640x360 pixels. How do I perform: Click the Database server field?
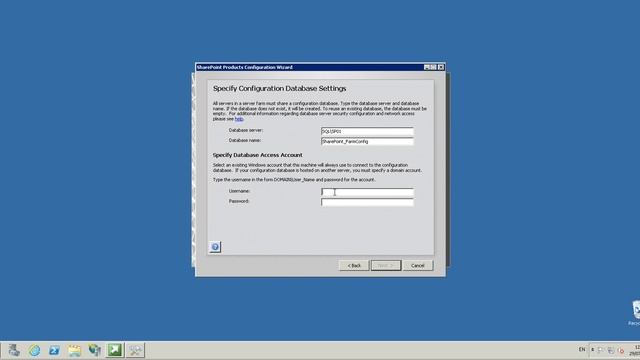pos(367,131)
